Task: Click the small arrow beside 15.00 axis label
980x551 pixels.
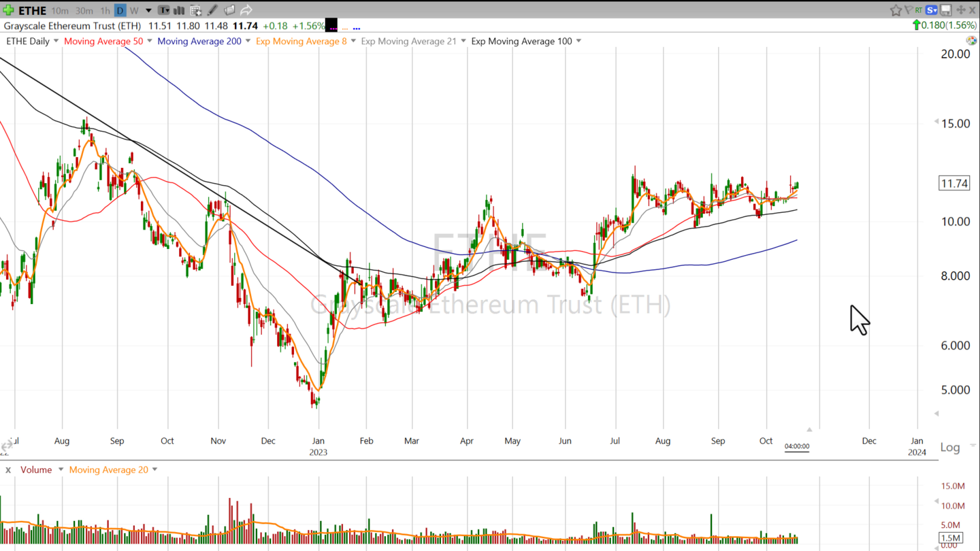Action: tap(936, 122)
